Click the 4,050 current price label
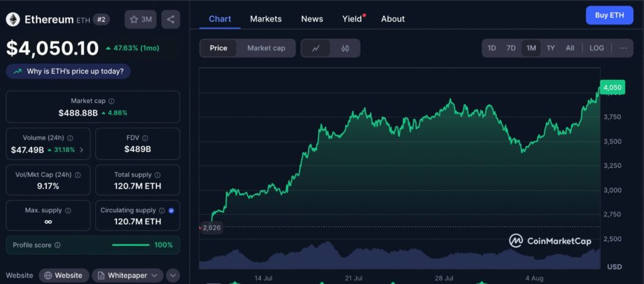 click(613, 87)
